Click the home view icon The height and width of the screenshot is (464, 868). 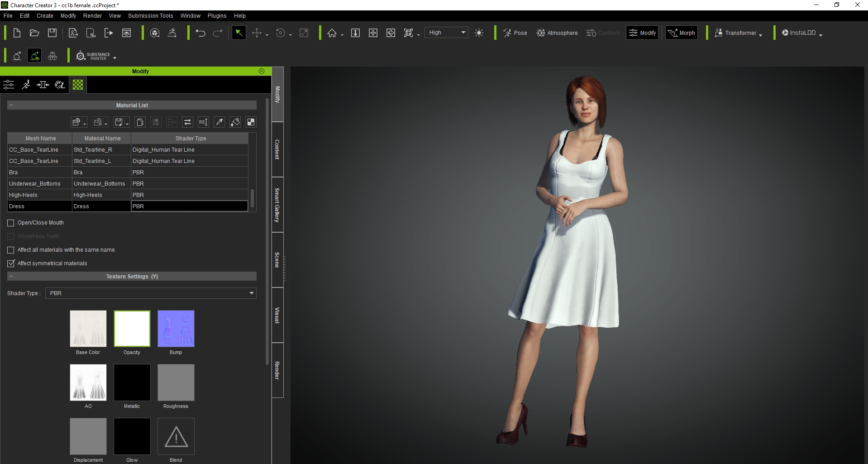click(332, 33)
